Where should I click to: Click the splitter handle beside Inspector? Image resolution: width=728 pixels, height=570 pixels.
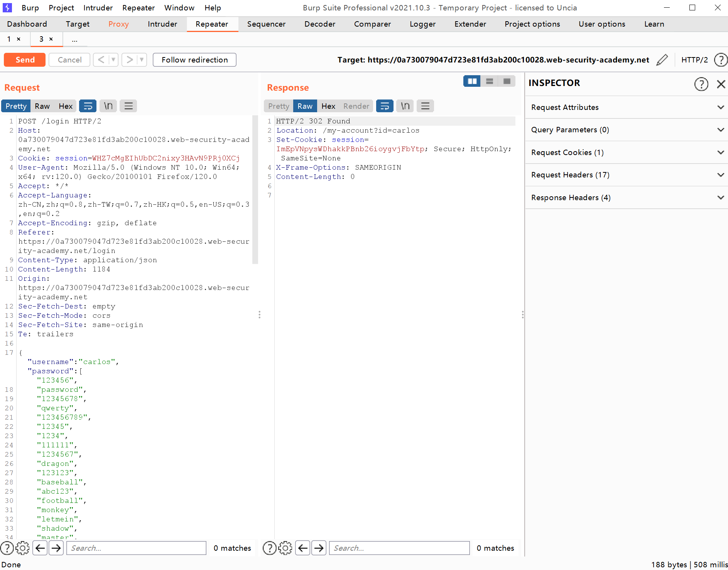click(523, 315)
